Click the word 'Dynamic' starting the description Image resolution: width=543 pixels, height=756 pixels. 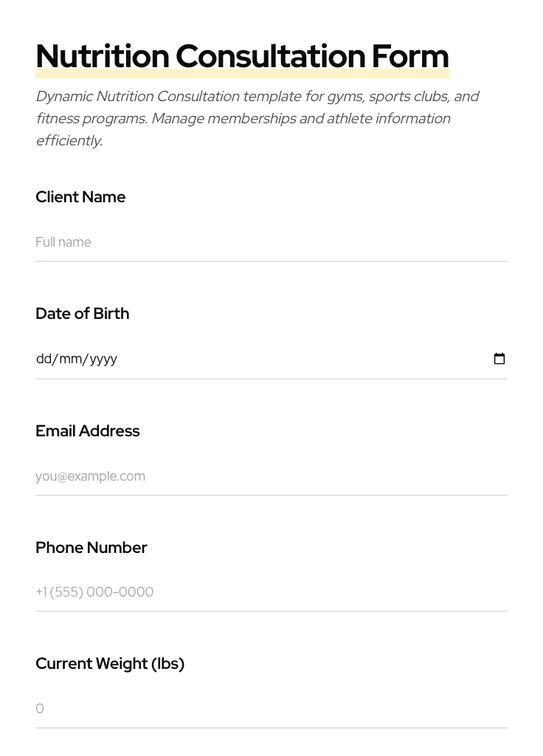tap(63, 97)
